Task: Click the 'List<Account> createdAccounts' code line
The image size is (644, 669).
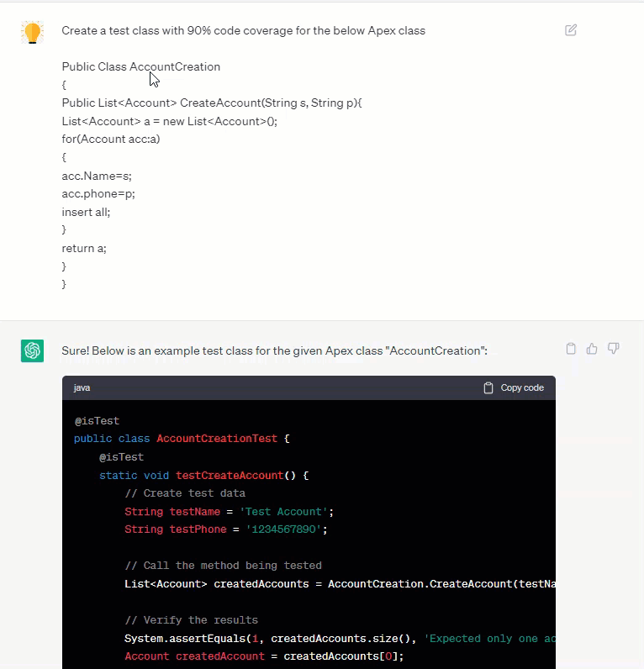Action: pyautogui.click(x=340, y=584)
